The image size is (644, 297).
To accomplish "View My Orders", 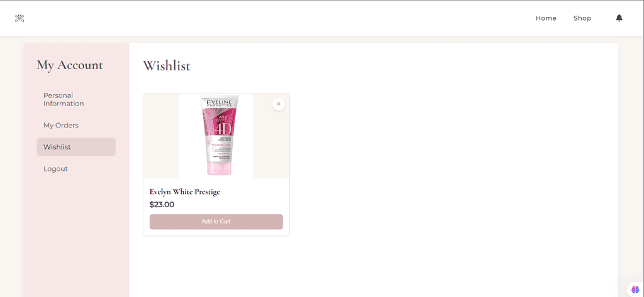I will [x=61, y=125].
